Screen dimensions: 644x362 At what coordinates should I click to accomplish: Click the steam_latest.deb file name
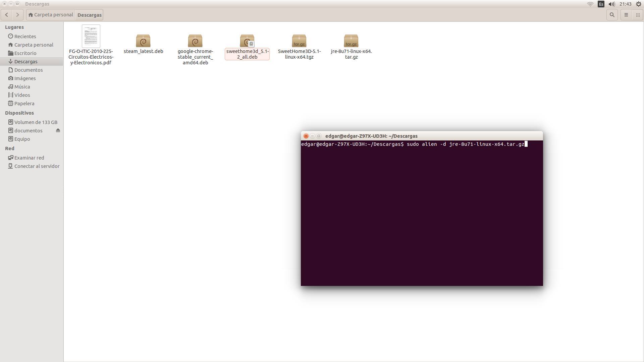pos(143,51)
